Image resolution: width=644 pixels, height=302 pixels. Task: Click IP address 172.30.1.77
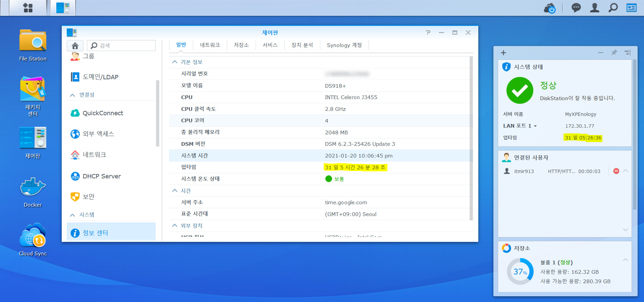coord(580,126)
